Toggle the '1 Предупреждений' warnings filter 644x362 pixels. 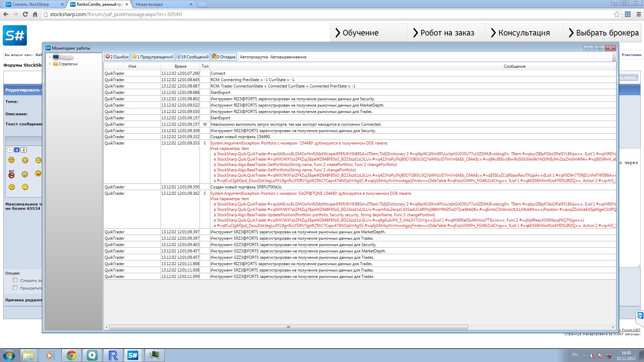click(x=153, y=57)
